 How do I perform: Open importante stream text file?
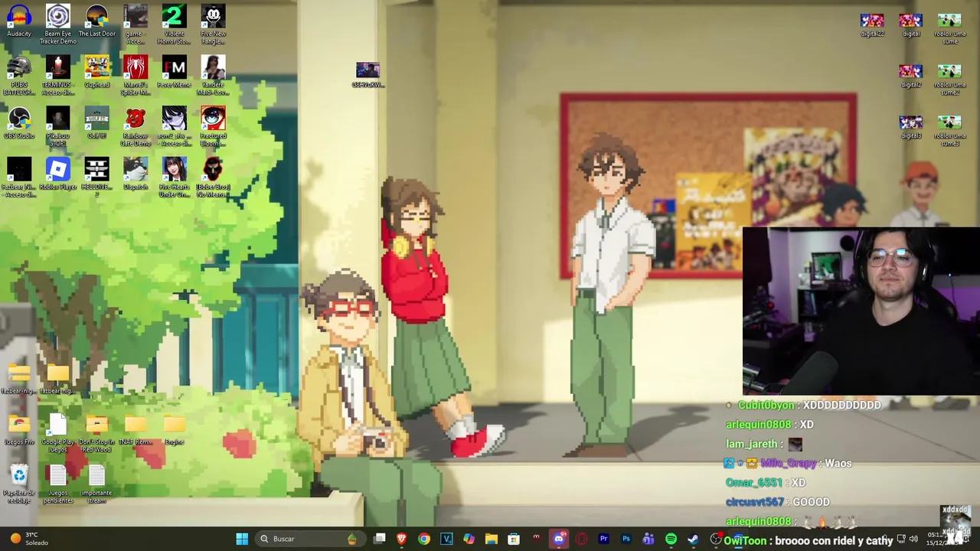(x=97, y=484)
